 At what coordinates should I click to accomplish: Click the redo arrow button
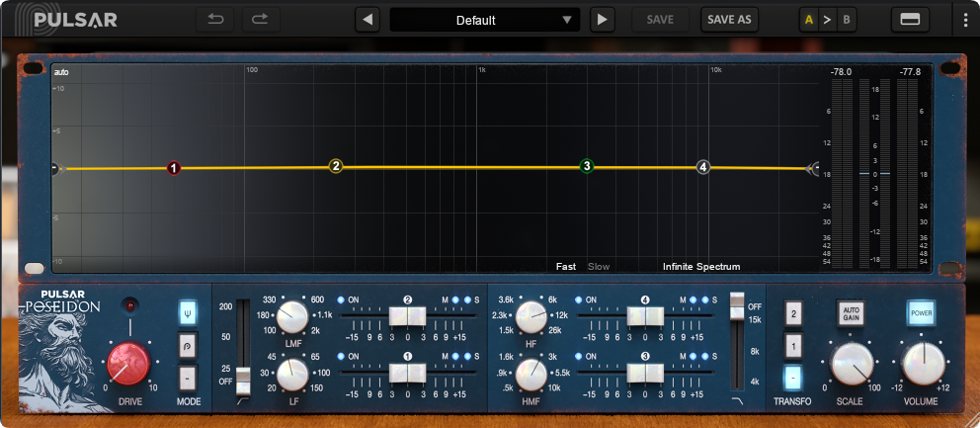coord(261,20)
